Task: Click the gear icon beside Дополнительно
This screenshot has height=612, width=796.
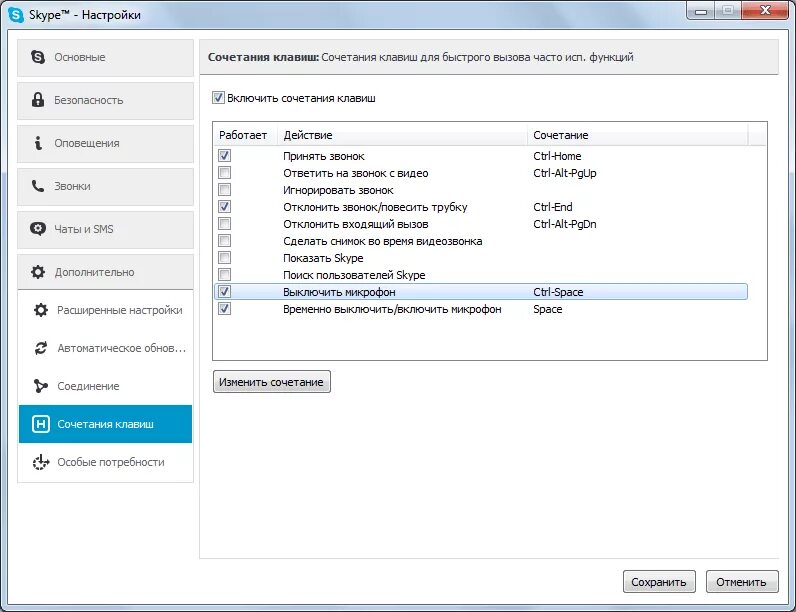Action: point(38,272)
